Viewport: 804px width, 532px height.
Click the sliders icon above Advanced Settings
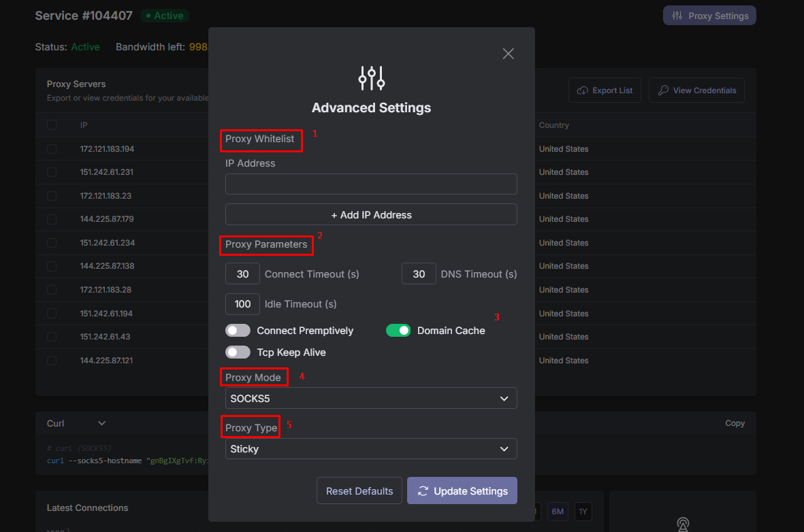point(371,78)
